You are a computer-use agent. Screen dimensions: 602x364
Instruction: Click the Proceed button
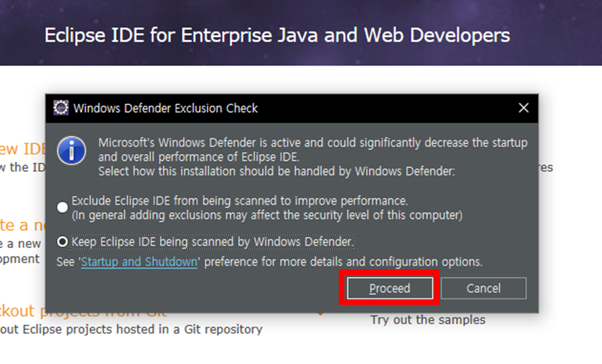[390, 288]
